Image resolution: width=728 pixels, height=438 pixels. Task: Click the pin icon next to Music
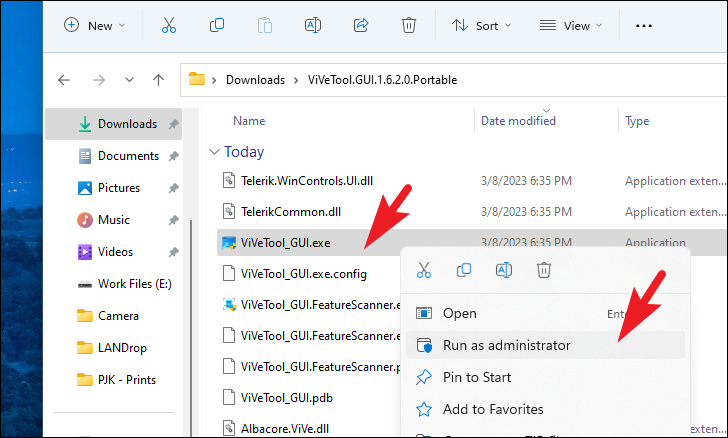pos(173,220)
